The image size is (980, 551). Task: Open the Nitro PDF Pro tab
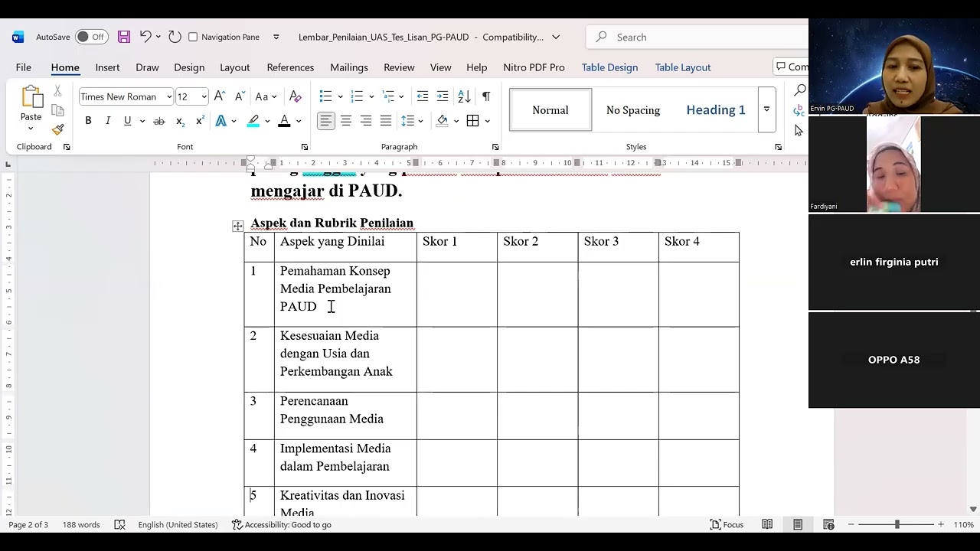534,67
